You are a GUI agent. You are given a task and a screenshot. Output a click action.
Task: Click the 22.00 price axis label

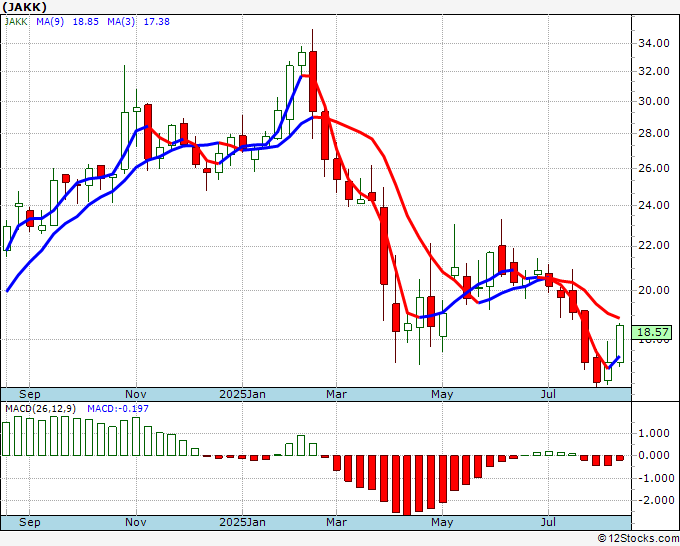coord(654,246)
